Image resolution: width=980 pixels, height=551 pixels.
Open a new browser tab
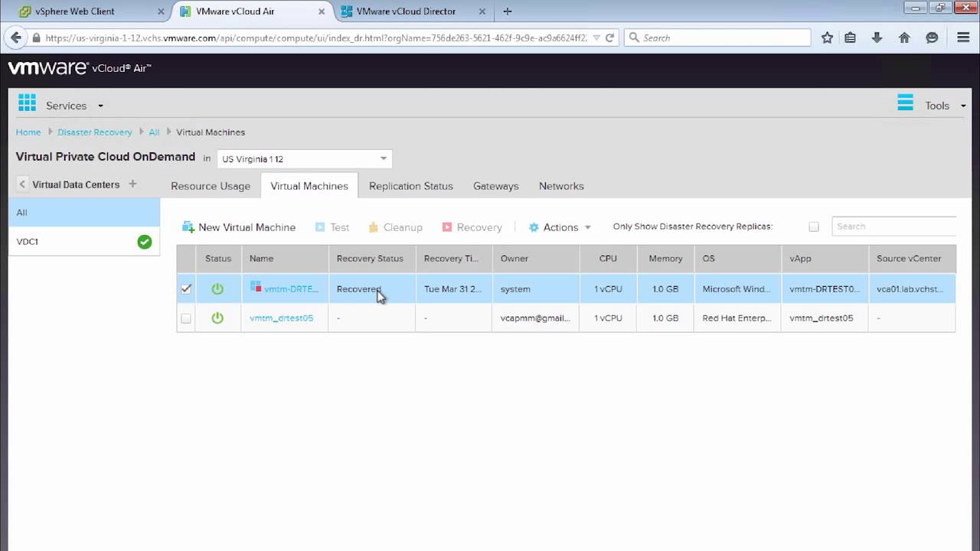click(x=508, y=11)
